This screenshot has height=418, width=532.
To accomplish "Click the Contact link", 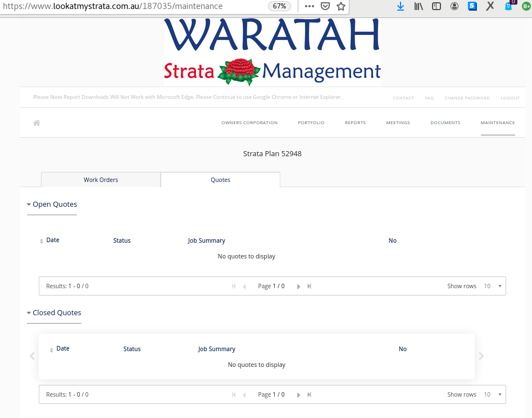I will (x=403, y=98).
